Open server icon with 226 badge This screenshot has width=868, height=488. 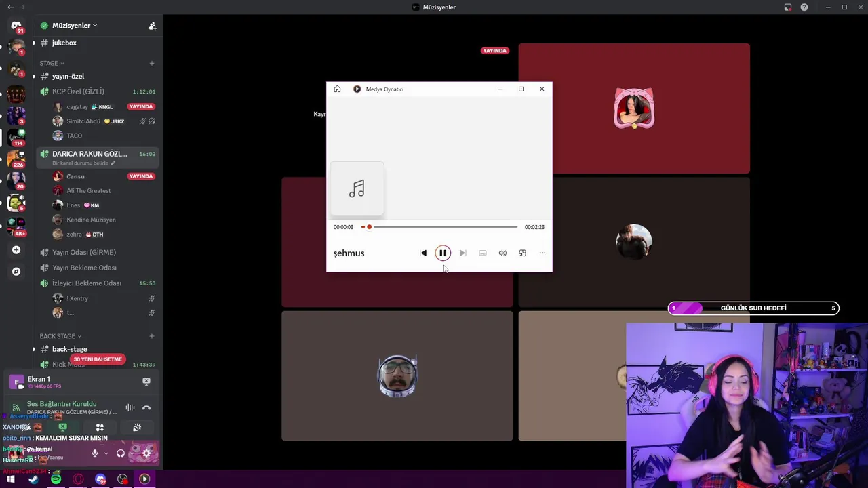pos(16,160)
